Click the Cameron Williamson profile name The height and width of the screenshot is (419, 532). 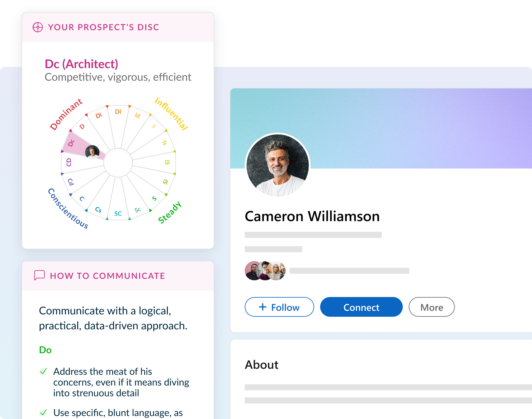[x=312, y=216]
